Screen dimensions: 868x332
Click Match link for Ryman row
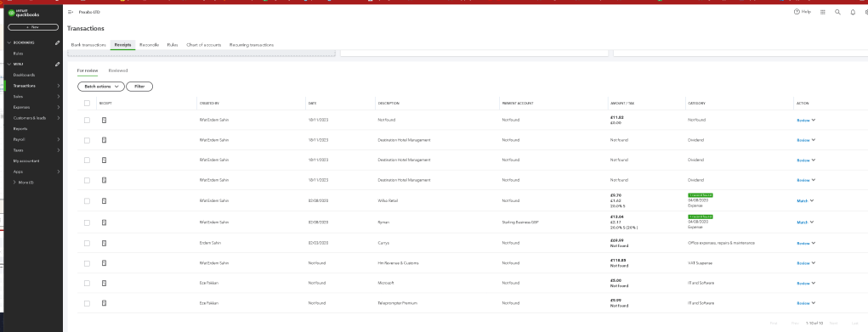(x=803, y=222)
